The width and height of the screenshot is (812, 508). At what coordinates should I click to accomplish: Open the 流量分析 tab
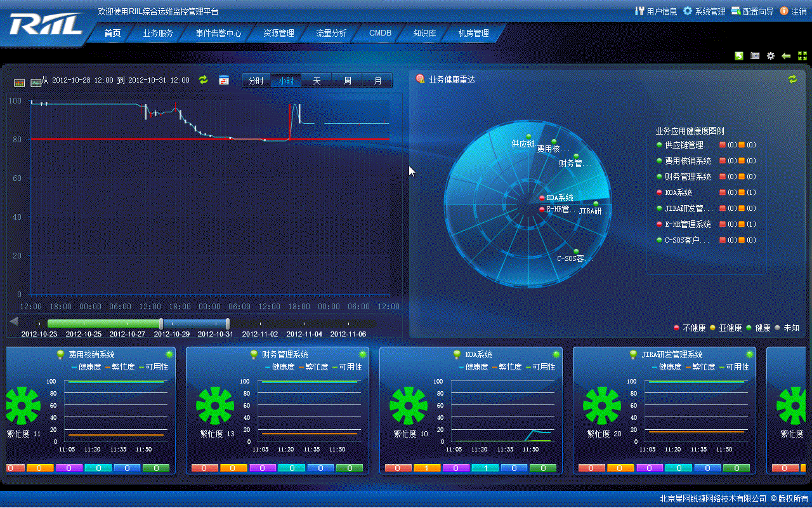point(332,33)
